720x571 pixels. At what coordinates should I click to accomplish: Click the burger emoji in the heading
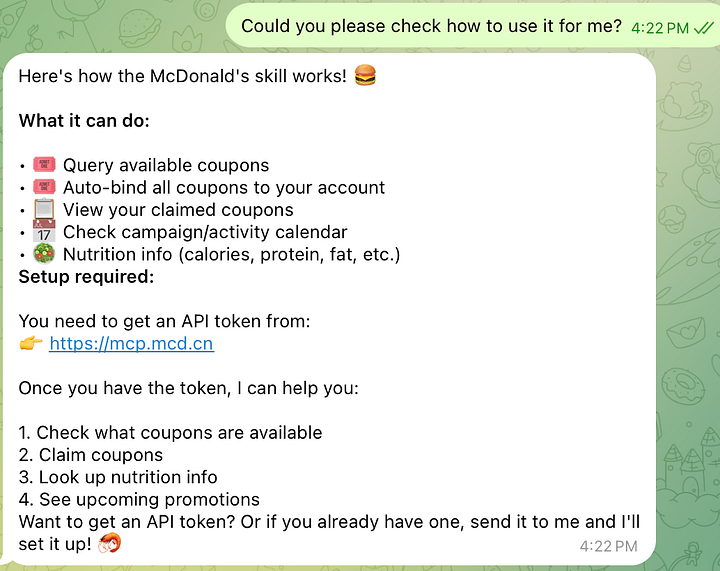367,76
